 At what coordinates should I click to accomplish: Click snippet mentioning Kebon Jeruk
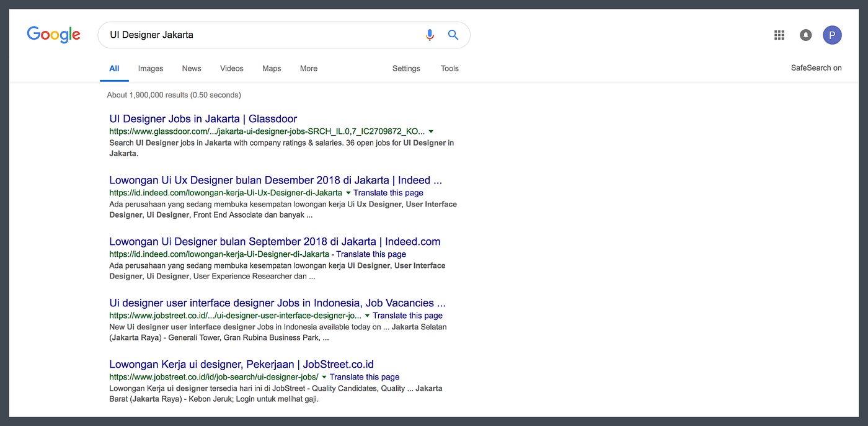click(276, 394)
